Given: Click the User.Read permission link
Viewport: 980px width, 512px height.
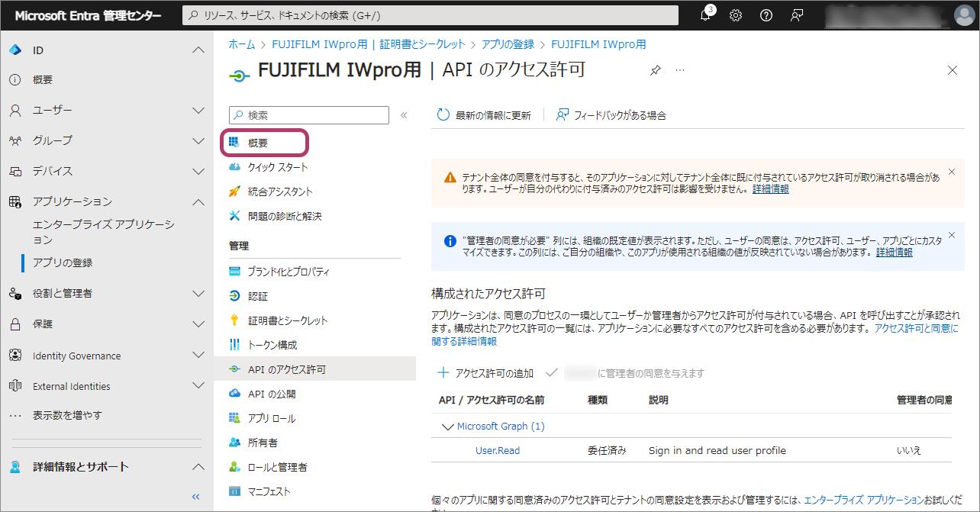Looking at the screenshot, I should click(498, 450).
